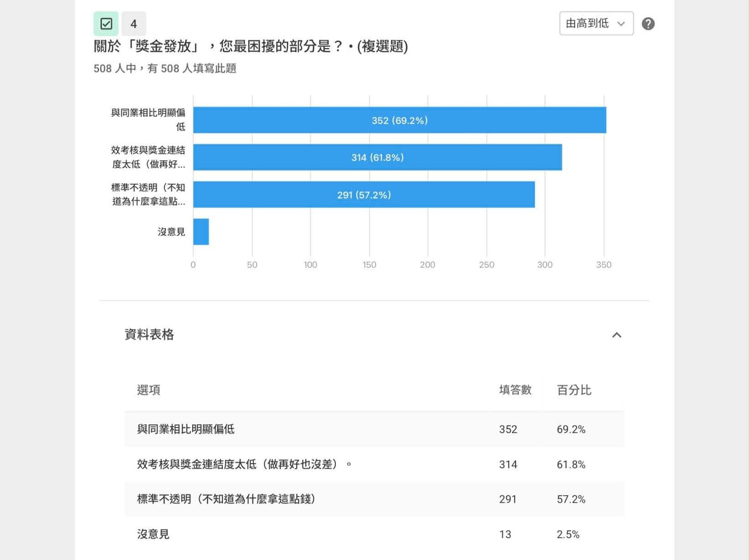Click the small 沒意見 bar
The height and width of the screenshot is (560, 749).
tap(201, 232)
